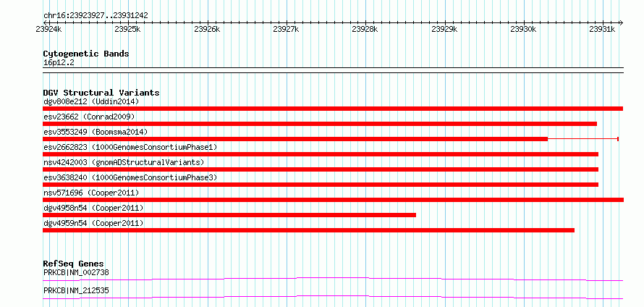Viewport: 644px width, 307px height.
Task: Click the dgv4959n54 (Cooper2011) variant bar
Action: coord(308,230)
